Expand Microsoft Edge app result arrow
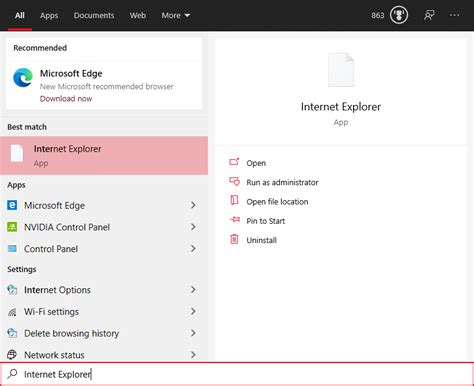This screenshot has height=386, width=474. point(193,205)
